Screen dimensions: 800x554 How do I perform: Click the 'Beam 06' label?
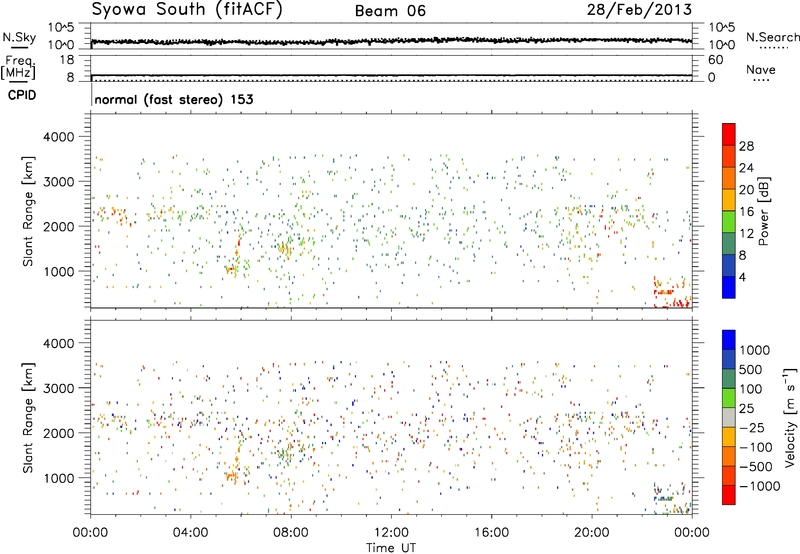click(390, 11)
